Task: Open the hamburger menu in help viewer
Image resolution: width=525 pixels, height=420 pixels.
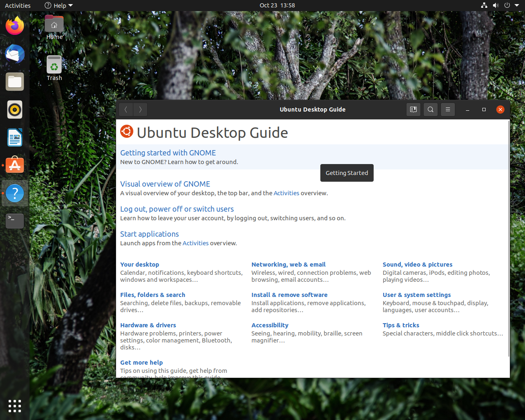Action: click(x=448, y=110)
